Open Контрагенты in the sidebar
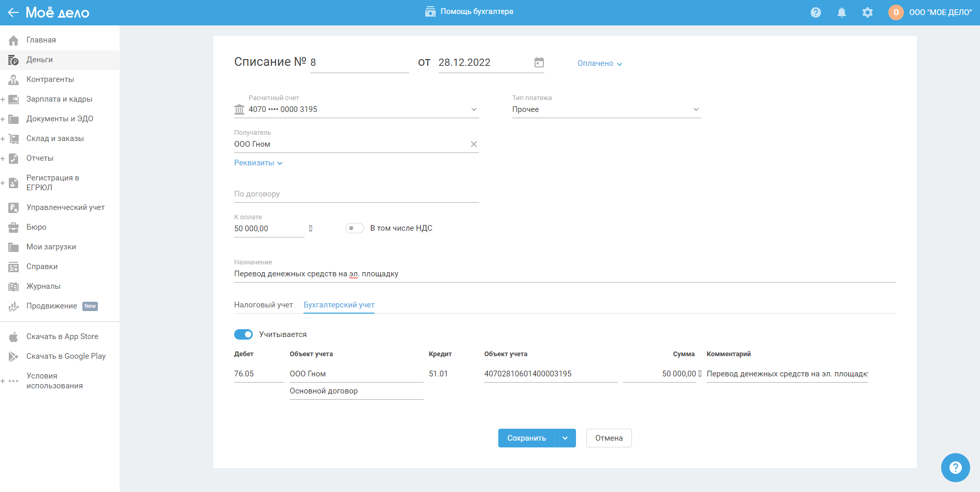The height and width of the screenshot is (492, 980). (50, 79)
